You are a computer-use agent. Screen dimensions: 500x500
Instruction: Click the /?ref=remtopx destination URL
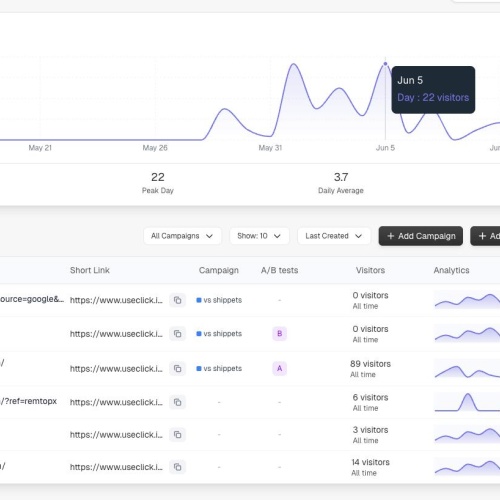point(29,401)
